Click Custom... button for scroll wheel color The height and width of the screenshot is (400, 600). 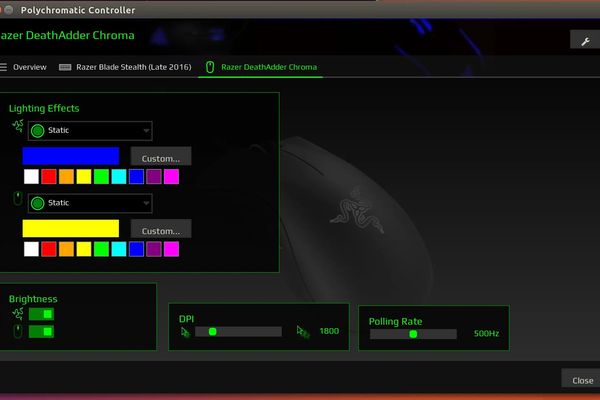(x=161, y=229)
